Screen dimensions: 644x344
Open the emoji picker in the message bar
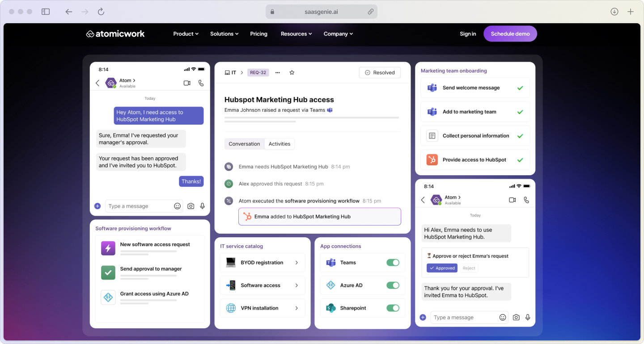click(177, 206)
